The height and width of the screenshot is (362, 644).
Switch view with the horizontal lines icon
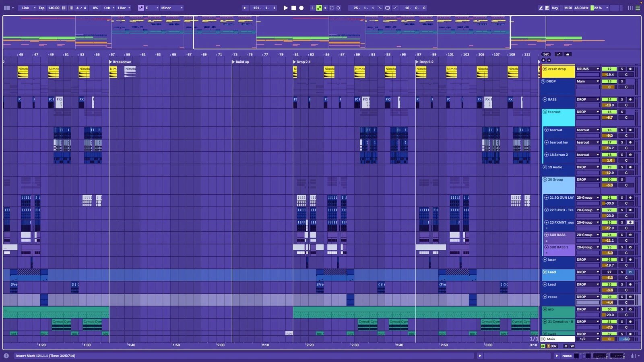point(638,8)
